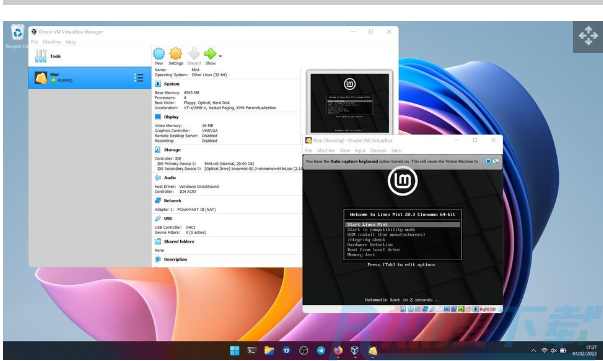Open the Windows Start button on taskbar
Screen dimensions: 603x361
234,350
